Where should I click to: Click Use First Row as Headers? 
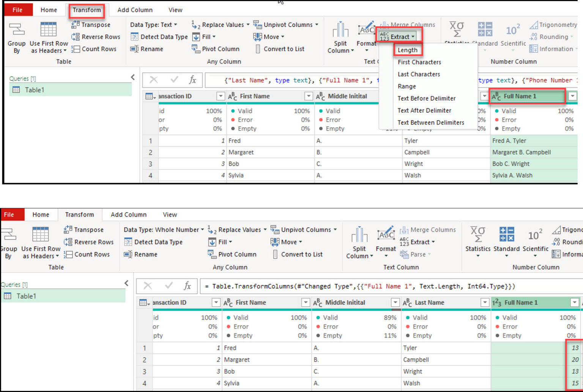point(48,38)
